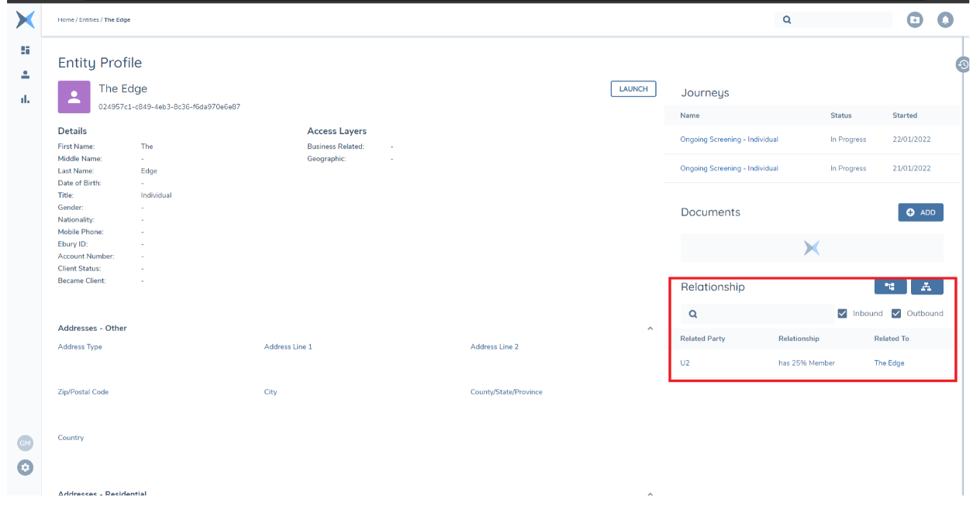Click the new folder plus icon in header
The image size is (980, 530).
coord(915,20)
